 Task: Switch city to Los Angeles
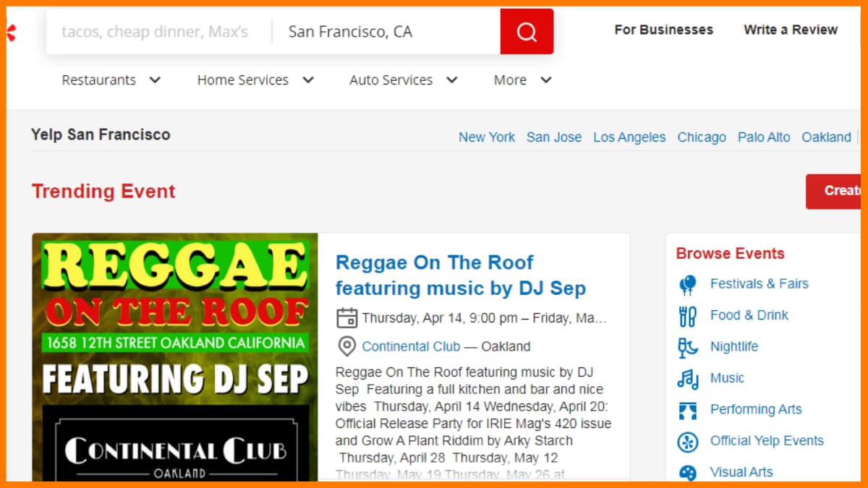pyautogui.click(x=629, y=137)
